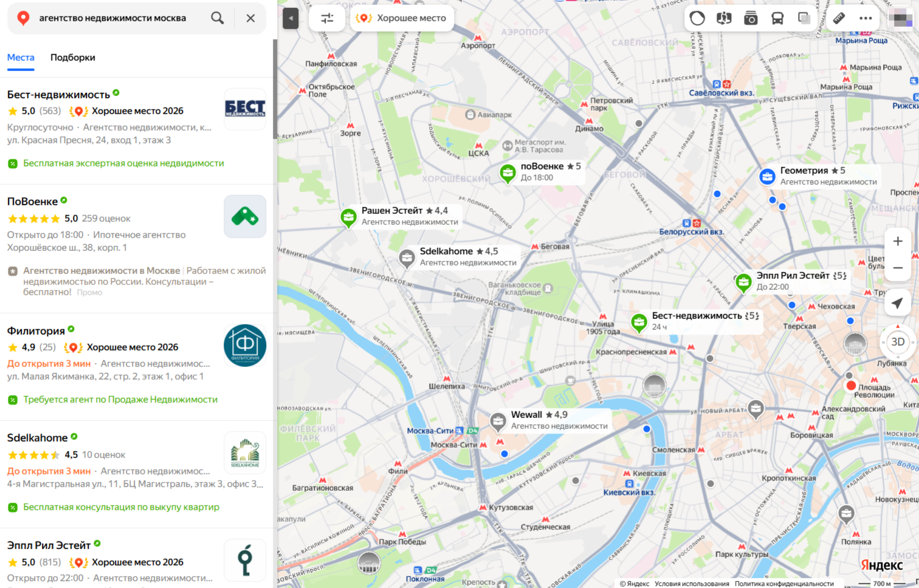
Task: Click the Яндекс logo on the map
Action: tap(882, 566)
